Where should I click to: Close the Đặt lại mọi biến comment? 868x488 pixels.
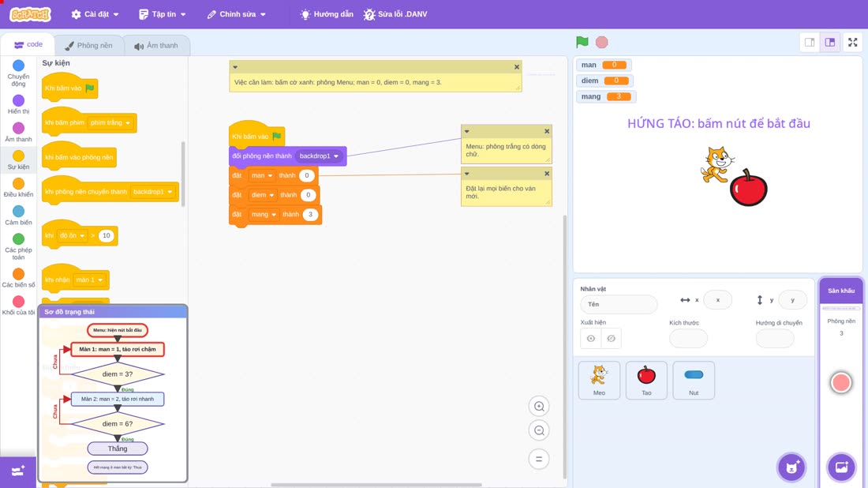pyautogui.click(x=547, y=174)
